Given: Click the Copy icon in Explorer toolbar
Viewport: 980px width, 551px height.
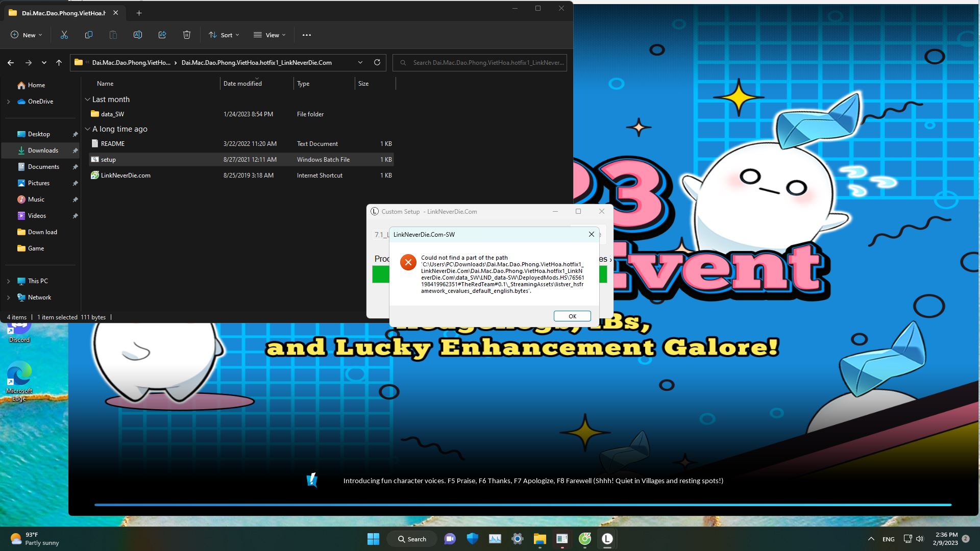Looking at the screenshot, I should 89,35.
